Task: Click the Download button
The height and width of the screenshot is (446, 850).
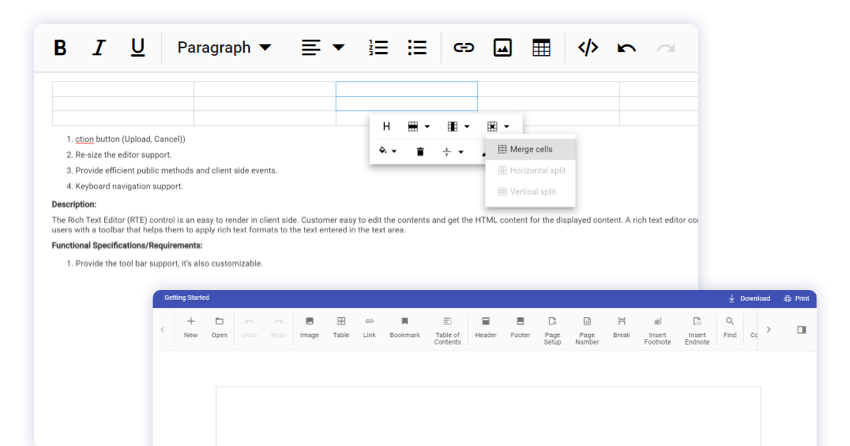Action: [749, 299]
